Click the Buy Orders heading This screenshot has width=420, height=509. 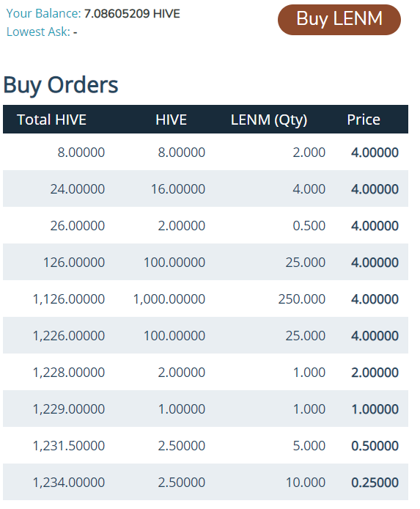pyautogui.click(x=61, y=85)
